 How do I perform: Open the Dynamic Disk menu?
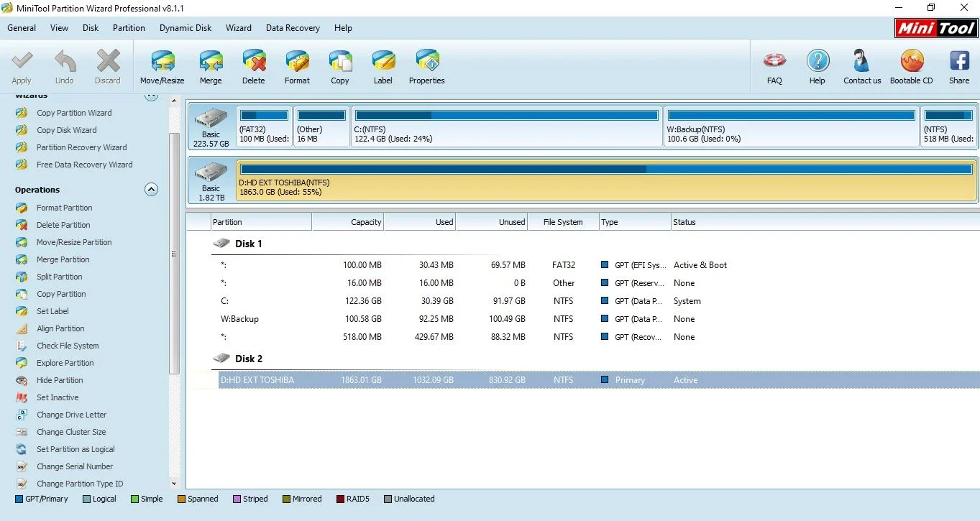[186, 28]
